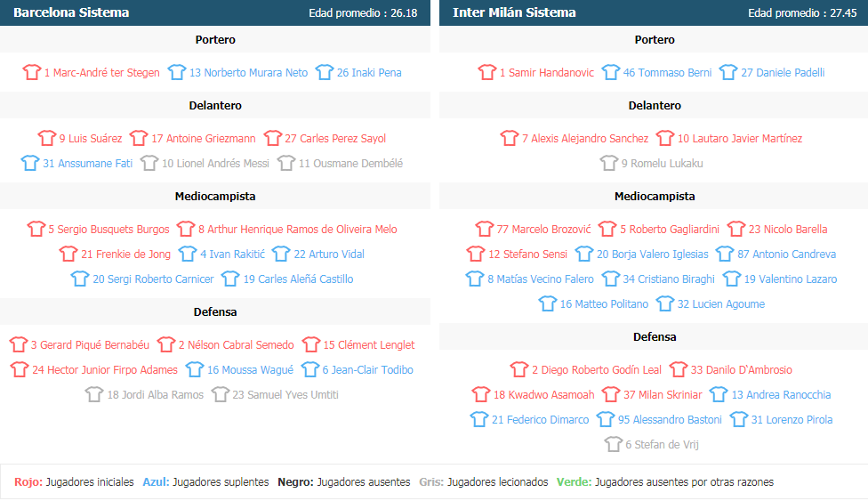Open Lautaro Javier Martínez player link
868x501 pixels.
(x=740, y=139)
